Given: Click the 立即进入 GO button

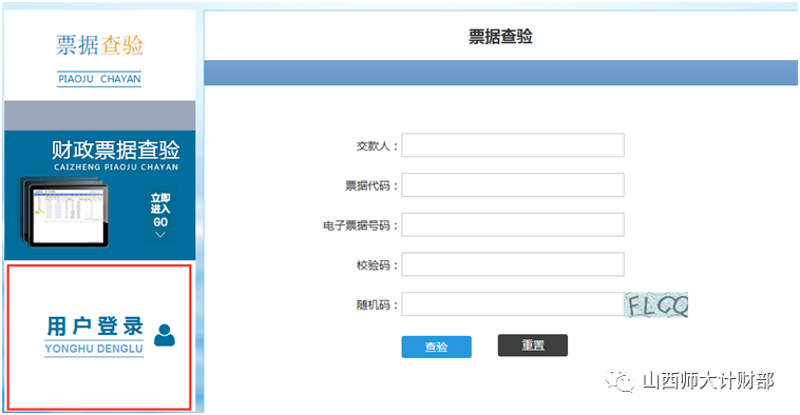Looking at the screenshot, I should [160, 213].
